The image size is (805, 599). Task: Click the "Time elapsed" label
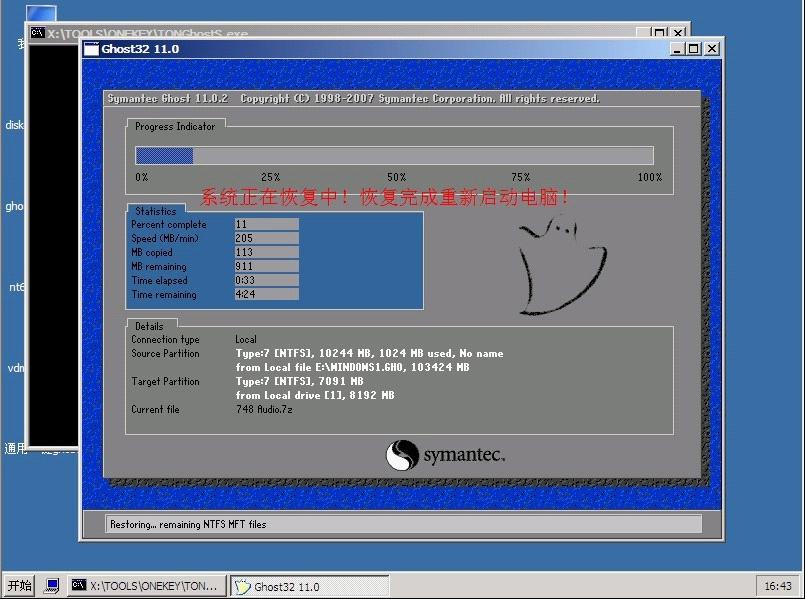159,280
